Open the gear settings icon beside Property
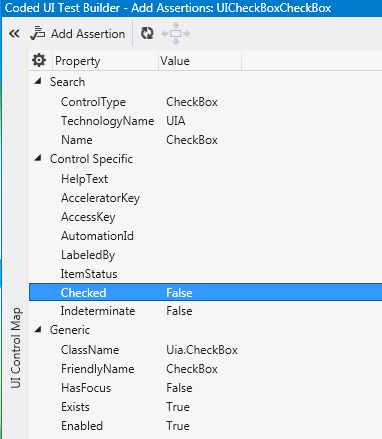 pyautogui.click(x=39, y=60)
